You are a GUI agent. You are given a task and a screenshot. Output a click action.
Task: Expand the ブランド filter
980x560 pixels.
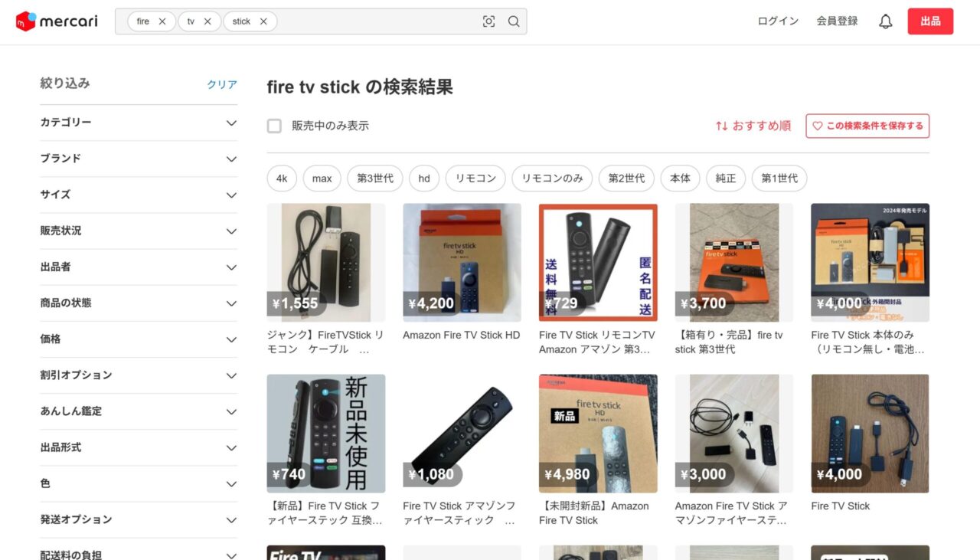pyautogui.click(x=139, y=159)
